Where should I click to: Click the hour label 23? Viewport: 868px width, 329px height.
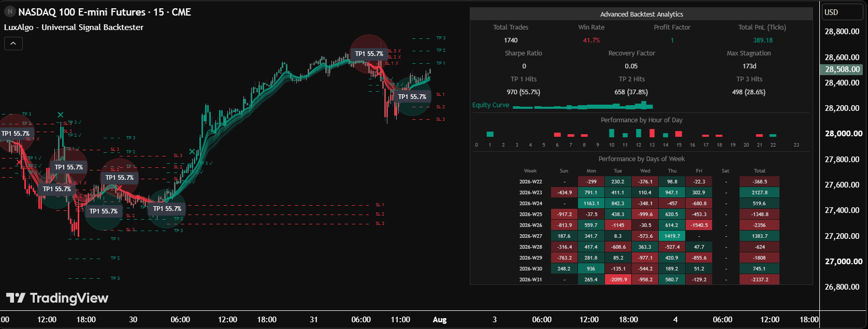coord(796,145)
